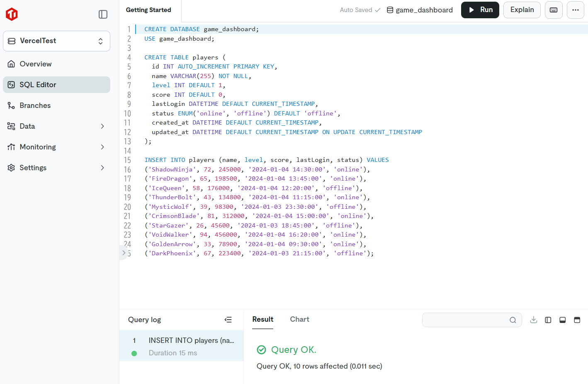Open the Branches page
Image resolution: width=588 pixels, height=384 pixels.
tap(56, 105)
